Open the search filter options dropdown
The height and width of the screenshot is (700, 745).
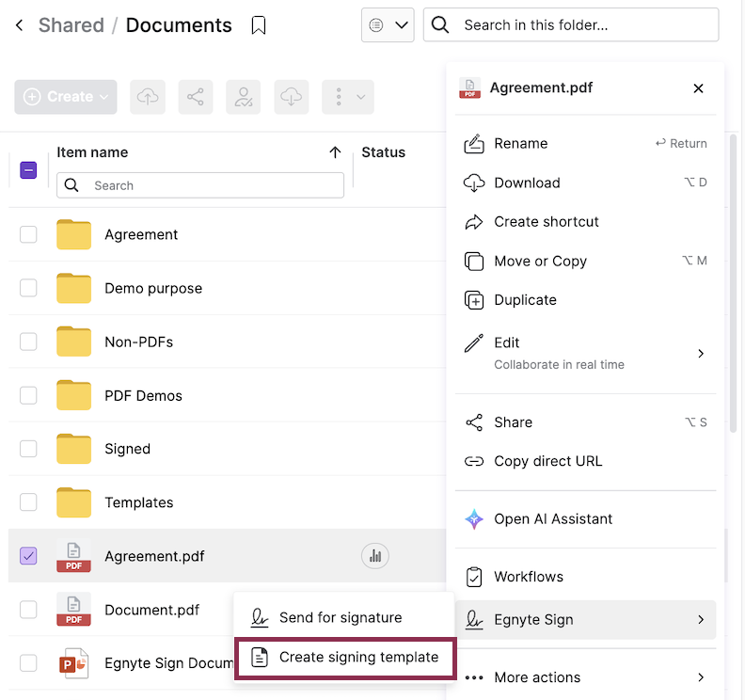click(388, 25)
